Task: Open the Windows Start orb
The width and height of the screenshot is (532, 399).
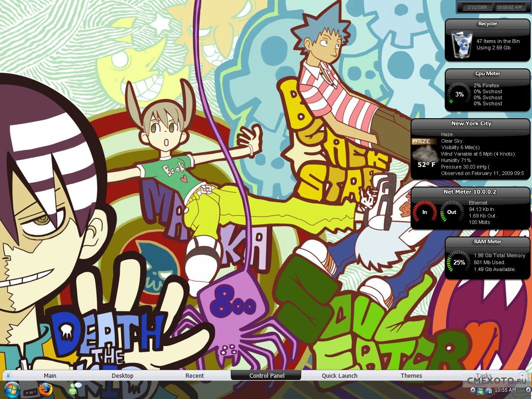Action: (x=11, y=390)
